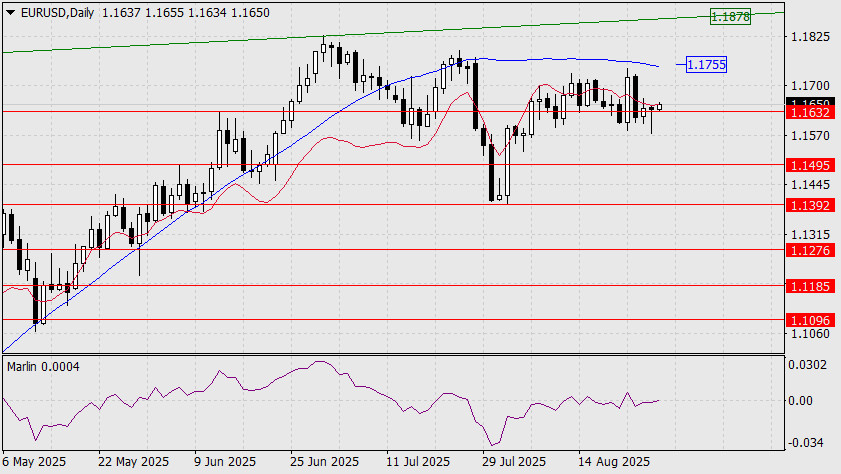841x474 pixels.
Task: Click the 0.00 Marlin scale value
Action: 801,401
